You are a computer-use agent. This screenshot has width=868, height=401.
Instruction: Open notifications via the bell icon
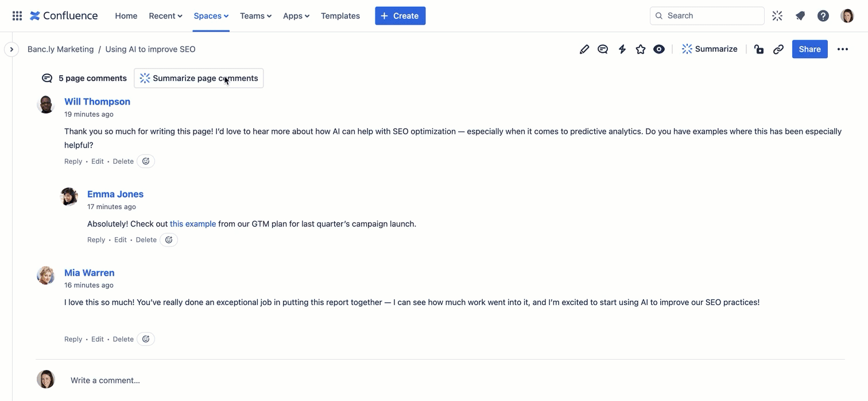pyautogui.click(x=800, y=16)
